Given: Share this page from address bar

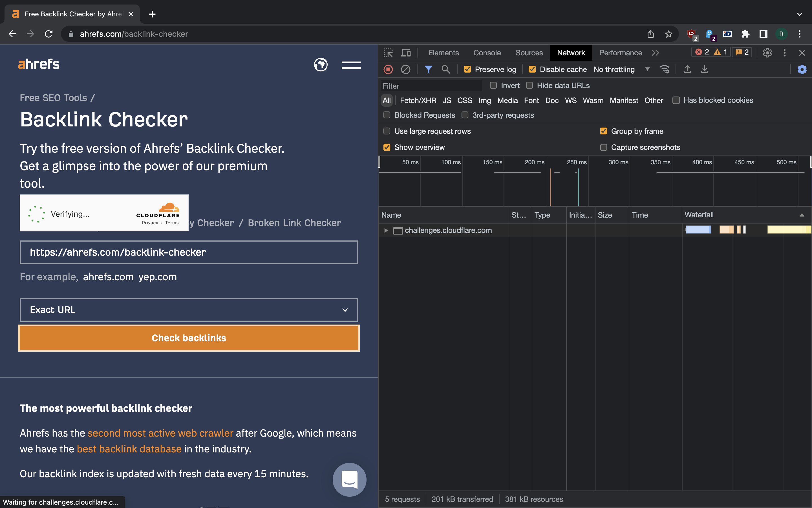Looking at the screenshot, I should click(651, 34).
